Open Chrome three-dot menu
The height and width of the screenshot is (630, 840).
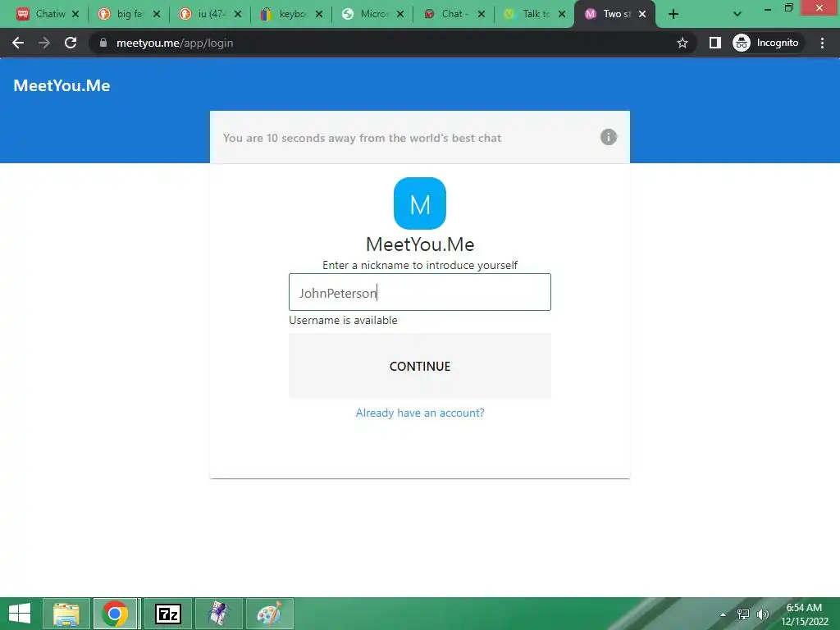pos(822,43)
